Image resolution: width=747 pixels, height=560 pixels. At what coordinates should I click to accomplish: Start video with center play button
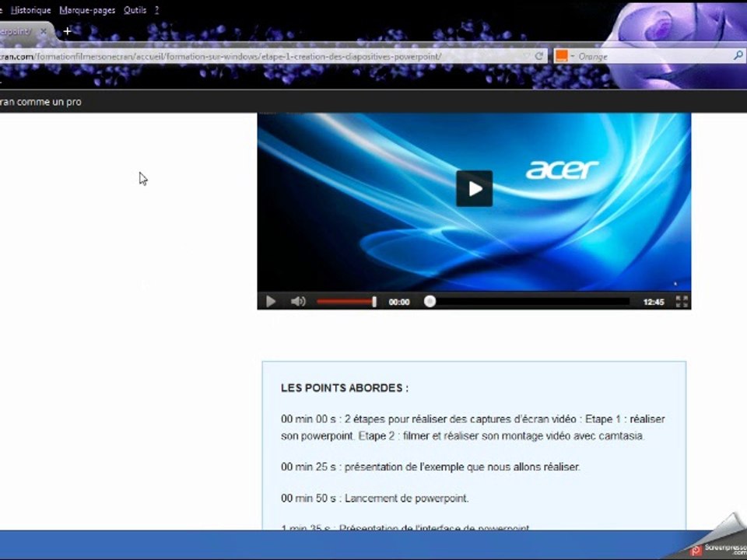(475, 188)
